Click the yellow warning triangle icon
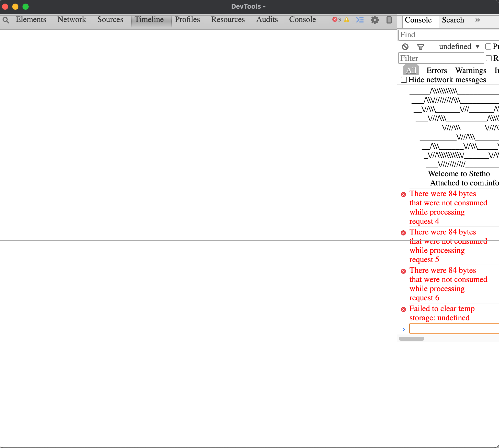 coord(347,20)
